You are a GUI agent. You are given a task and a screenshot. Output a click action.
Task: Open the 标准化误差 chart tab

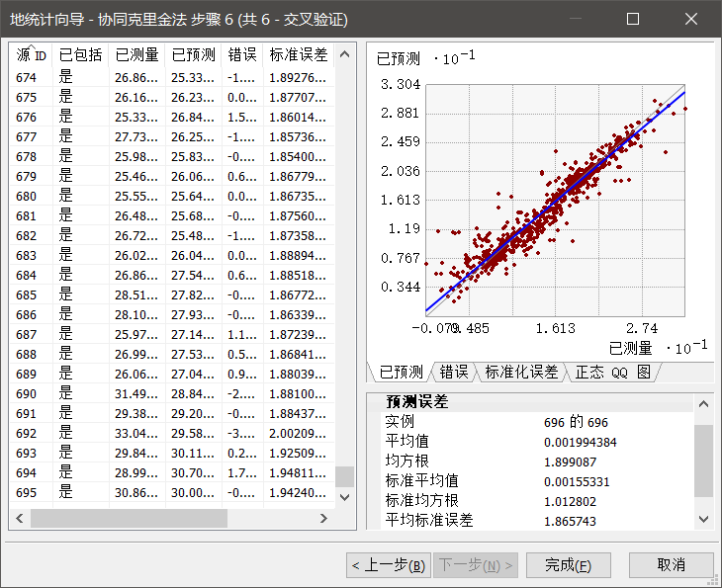coord(521,372)
